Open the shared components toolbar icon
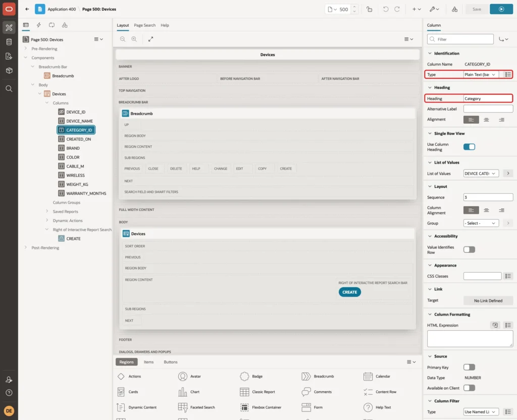The width and height of the screenshot is (517, 420). click(455, 9)
